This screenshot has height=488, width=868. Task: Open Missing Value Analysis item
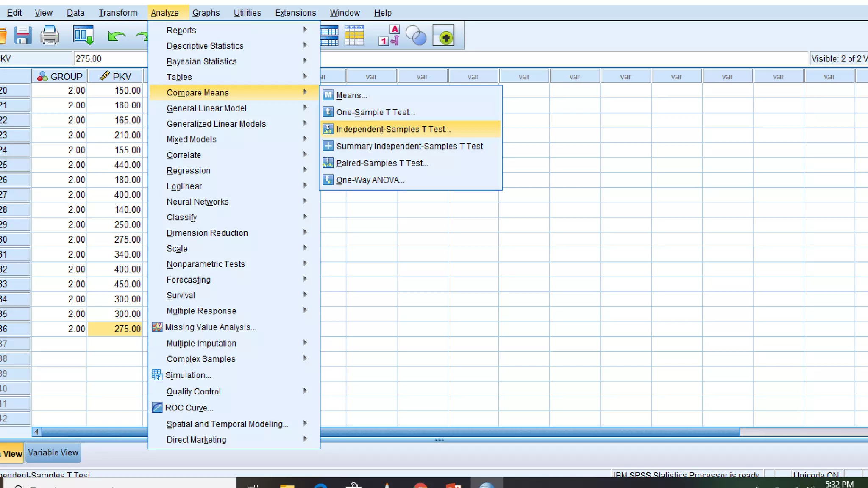tap(211, 327)
